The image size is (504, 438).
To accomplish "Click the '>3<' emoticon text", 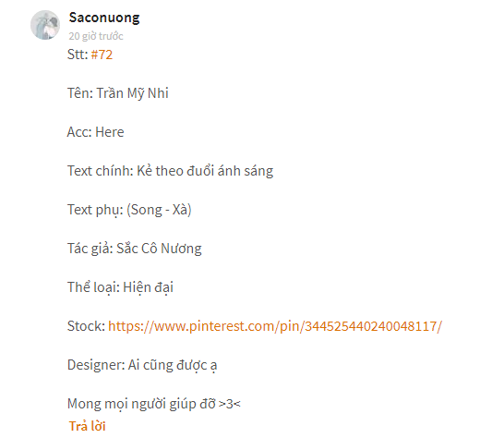I will coord(230,404).
